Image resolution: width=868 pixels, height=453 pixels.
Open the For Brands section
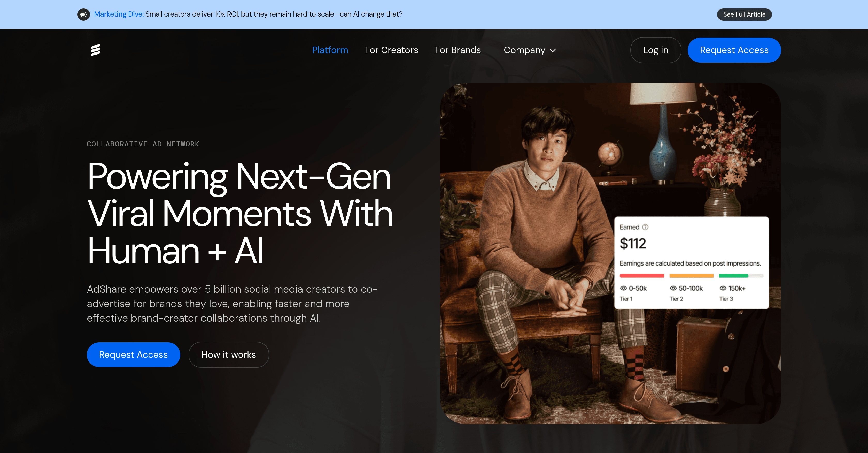point(458,50)
